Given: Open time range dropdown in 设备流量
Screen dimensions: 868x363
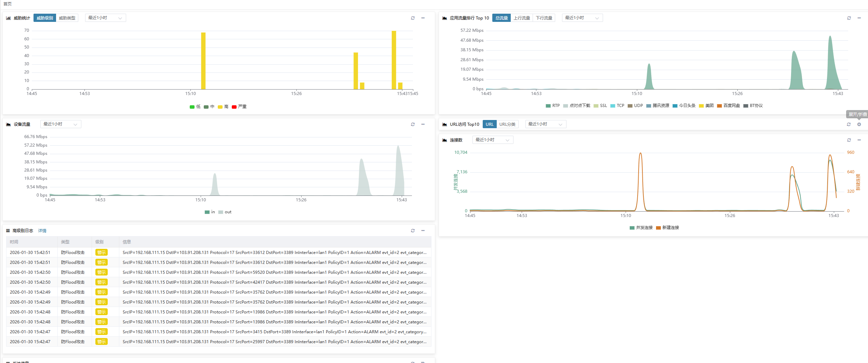Looking at the screenshot, I should point(61,124).
